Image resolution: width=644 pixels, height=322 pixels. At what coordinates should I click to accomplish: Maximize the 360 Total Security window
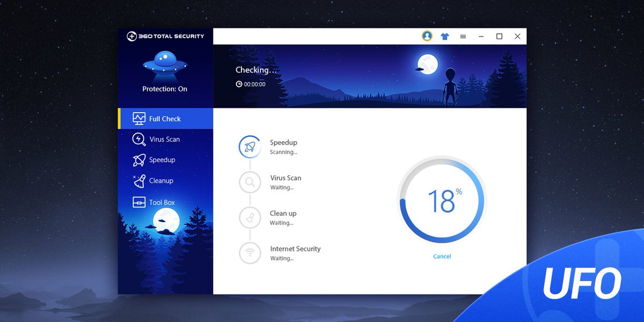(x=499, y=36)
